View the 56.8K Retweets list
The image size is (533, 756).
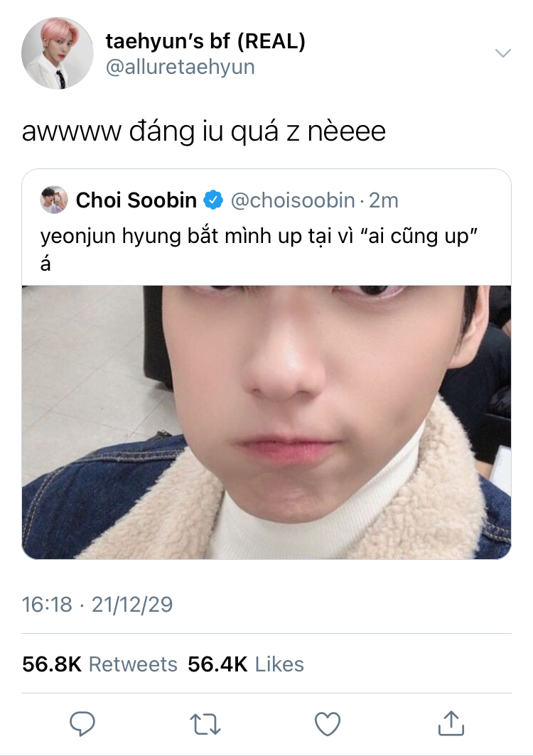(99, 664)
